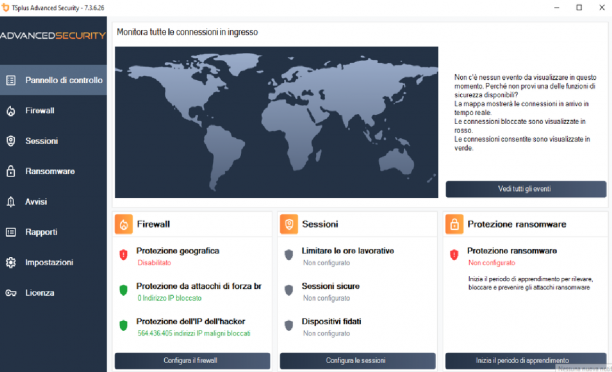Click '0 Indirizzo IP bloccato' status text
The image size is (612, 372).
coord(169,298)
